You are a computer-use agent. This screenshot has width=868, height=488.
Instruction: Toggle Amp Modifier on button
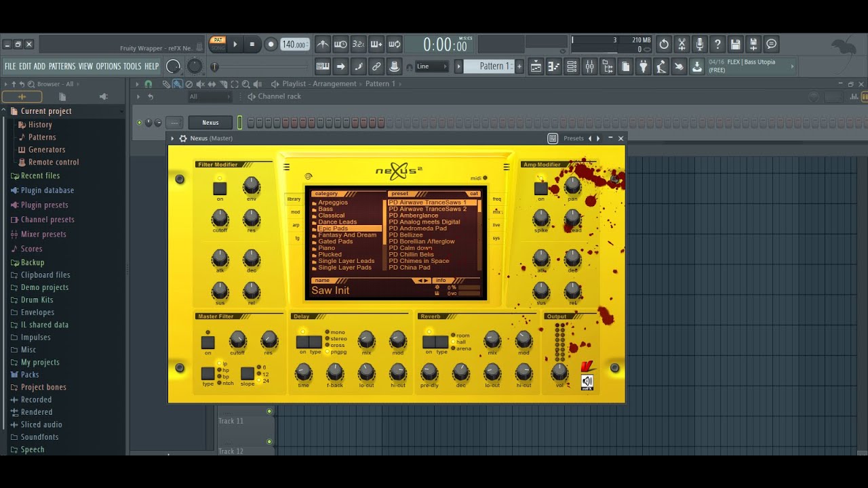coord(540,188)
